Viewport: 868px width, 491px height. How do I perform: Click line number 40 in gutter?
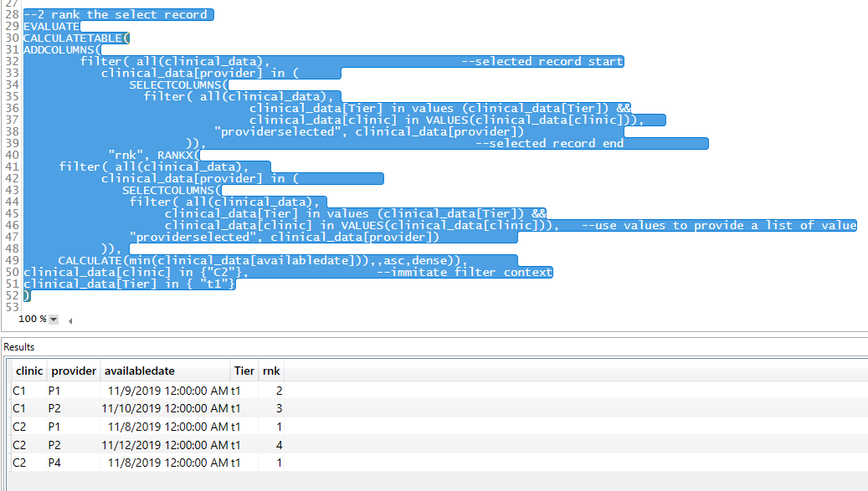click(x=13, y=156)
